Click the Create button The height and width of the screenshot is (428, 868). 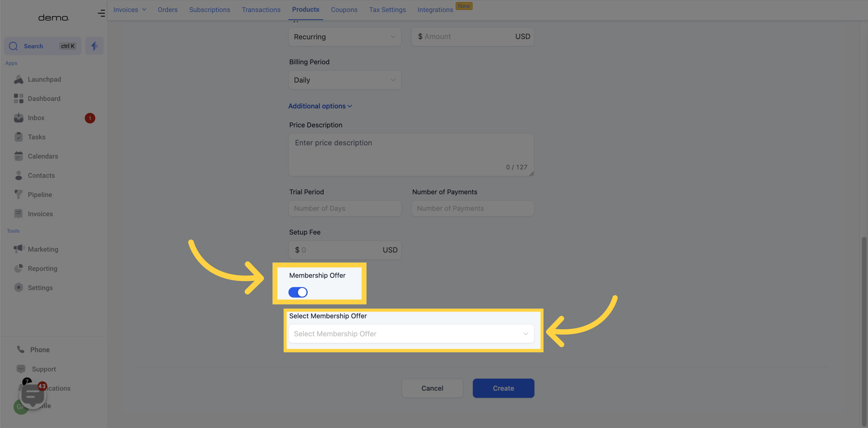click(x=503, y=388)
